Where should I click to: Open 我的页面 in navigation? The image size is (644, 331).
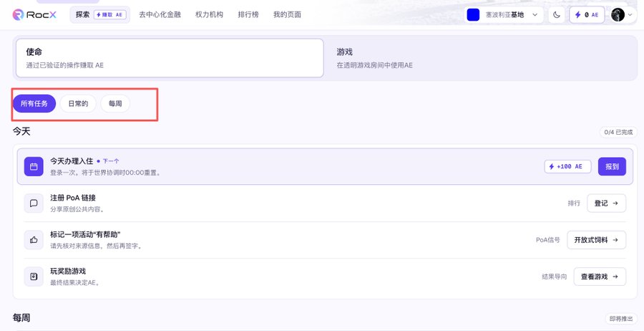point(287,15)
